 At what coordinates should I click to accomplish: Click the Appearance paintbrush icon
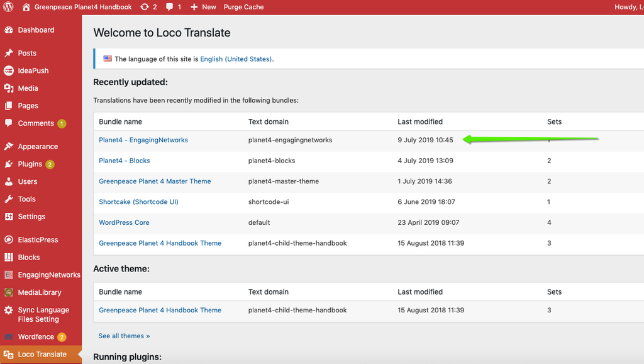pyautogui.click(x=9, y=147)
